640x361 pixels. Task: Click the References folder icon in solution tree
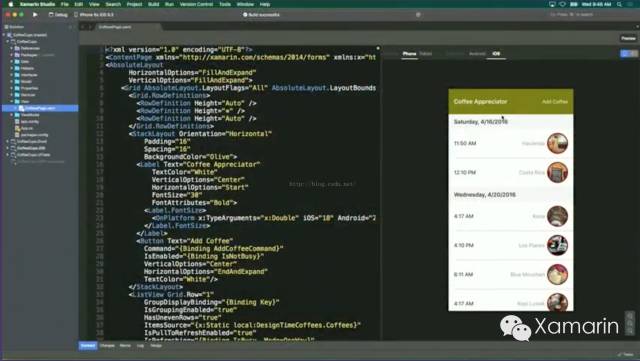coord(17,48)
